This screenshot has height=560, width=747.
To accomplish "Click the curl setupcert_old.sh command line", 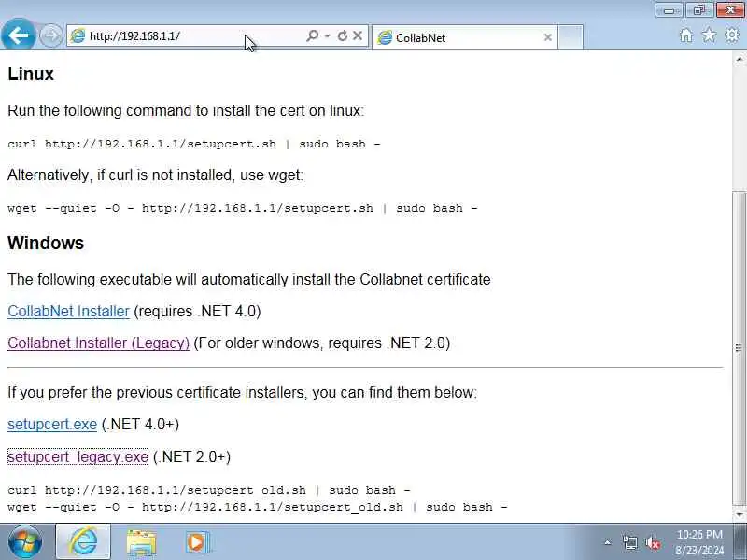I will click(209, 490).
